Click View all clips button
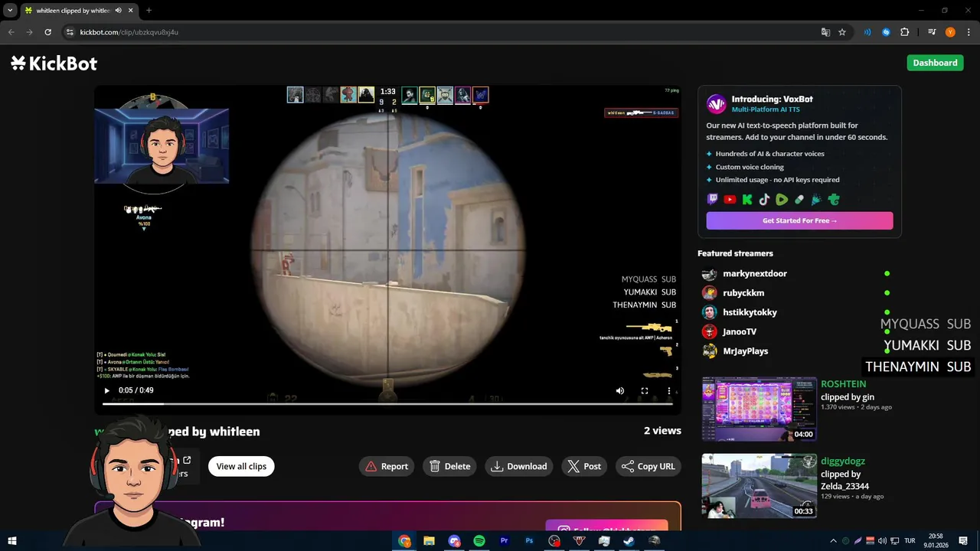Viewport: 980px width, 551px height. pyautogui.click(x=241, y=466)
